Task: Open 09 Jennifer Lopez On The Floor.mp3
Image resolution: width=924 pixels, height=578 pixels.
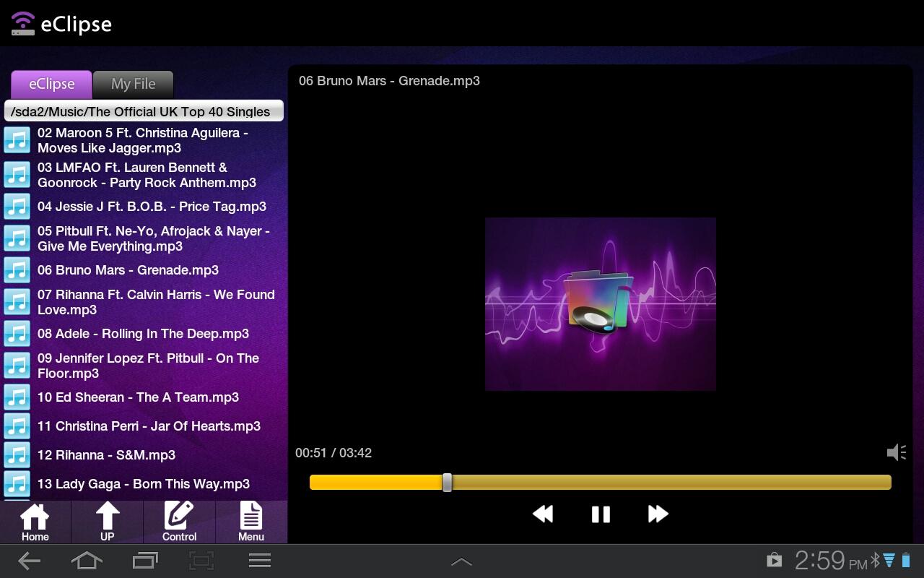Action: [x=148, y=366]
